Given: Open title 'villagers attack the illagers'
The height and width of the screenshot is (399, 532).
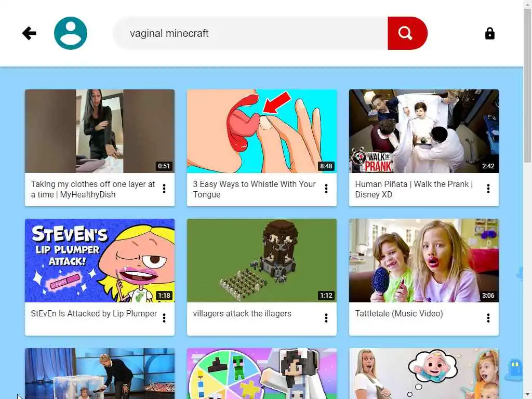Looking at the screenshot, I should click(242, 313).
